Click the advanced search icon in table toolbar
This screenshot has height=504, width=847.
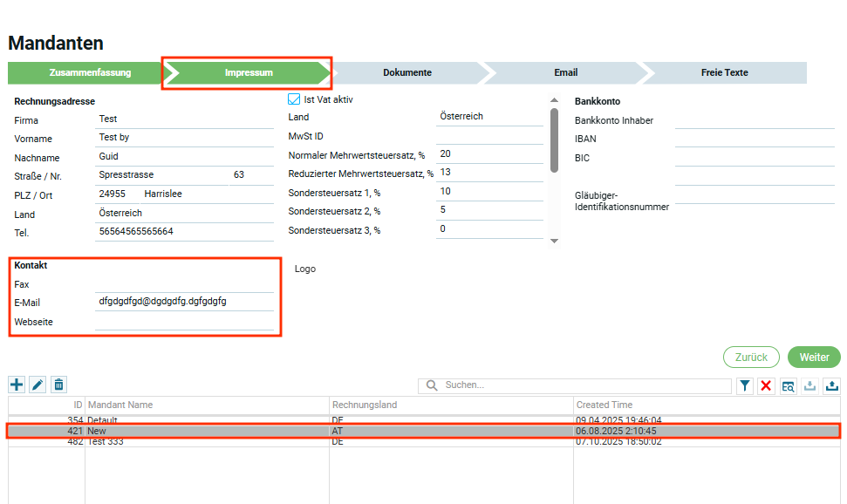point(788,385)
